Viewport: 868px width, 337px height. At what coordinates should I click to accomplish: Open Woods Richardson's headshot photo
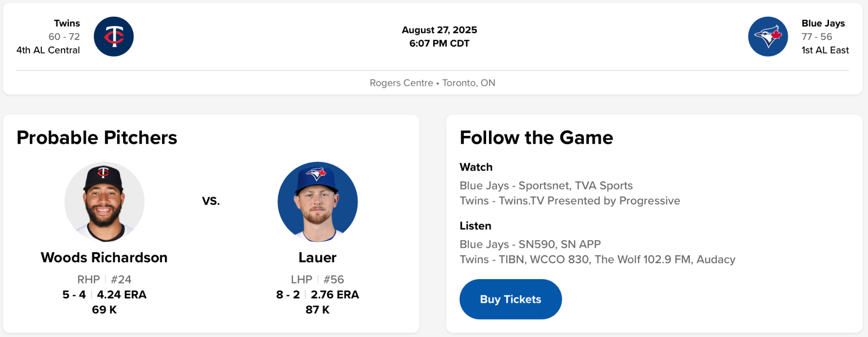[104, 202]
